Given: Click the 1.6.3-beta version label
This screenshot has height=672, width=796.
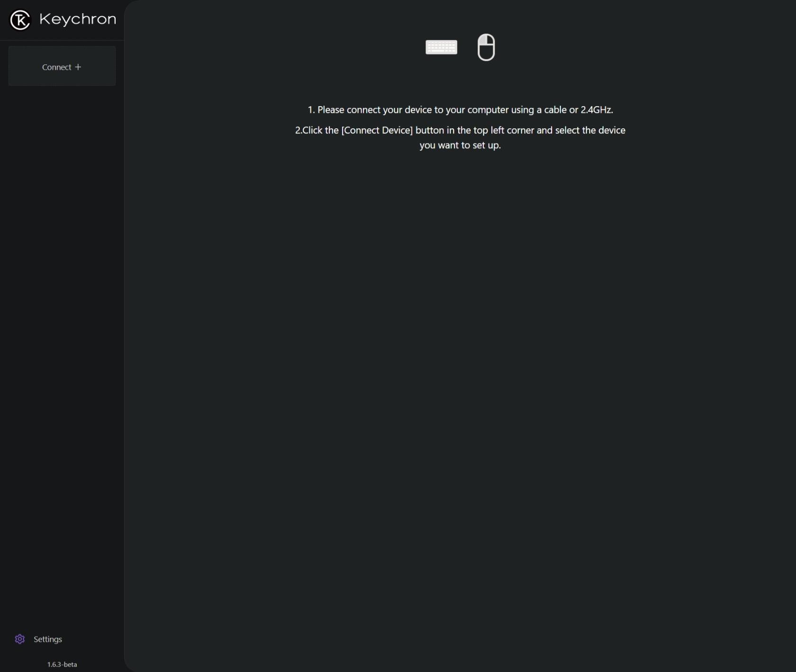Looking at the screenshot, I should pyautogui.click(x=62, y=664).
